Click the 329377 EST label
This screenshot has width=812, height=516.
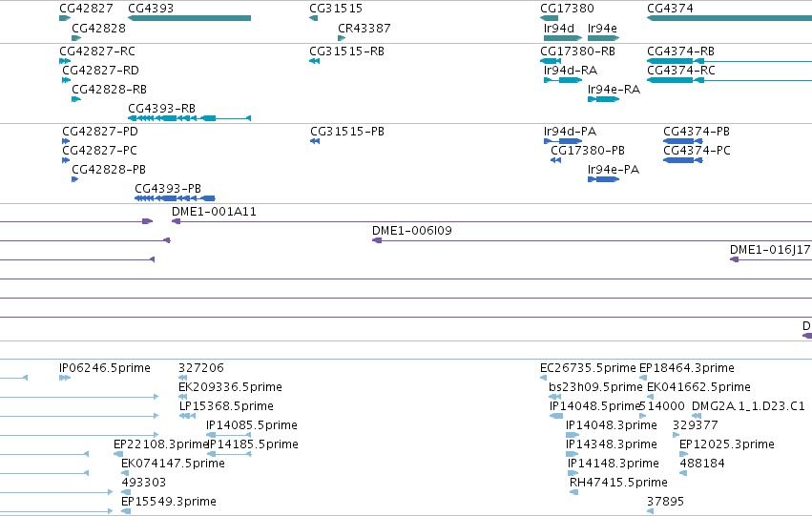pos(696,424)
